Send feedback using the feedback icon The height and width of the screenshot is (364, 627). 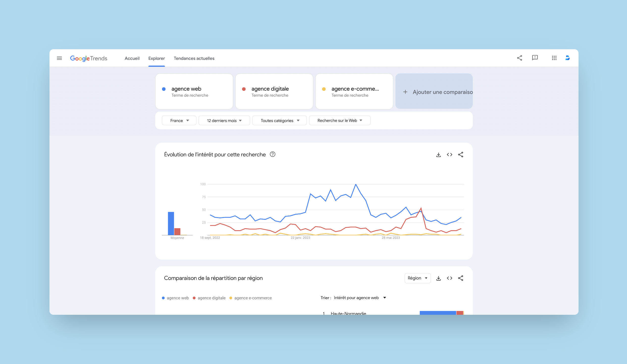click(535, 58)
